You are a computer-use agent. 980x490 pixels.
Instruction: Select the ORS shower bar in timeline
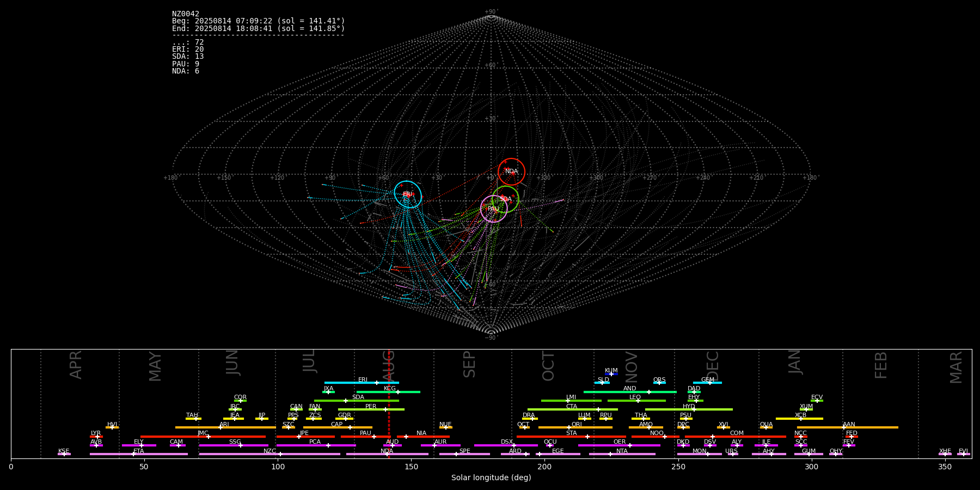(659, 383)
